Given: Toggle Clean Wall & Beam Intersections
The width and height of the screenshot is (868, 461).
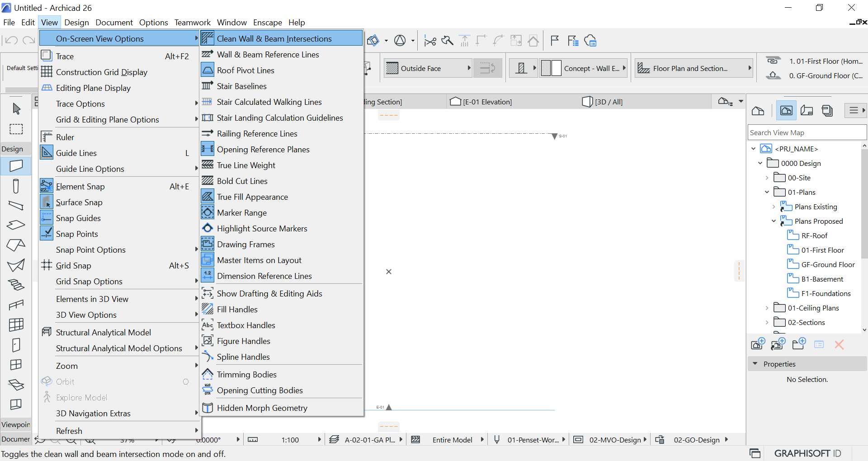Looking at the screenshot, I should click(274, 39).
